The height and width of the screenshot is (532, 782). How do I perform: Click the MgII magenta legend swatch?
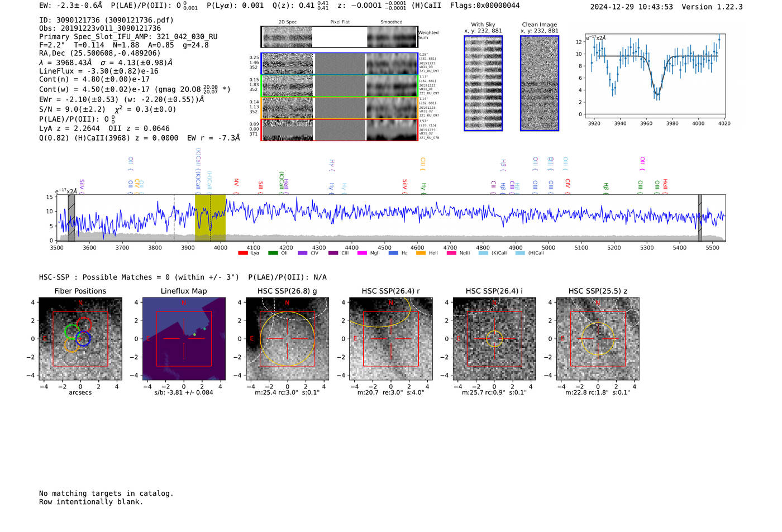point(362,253)
